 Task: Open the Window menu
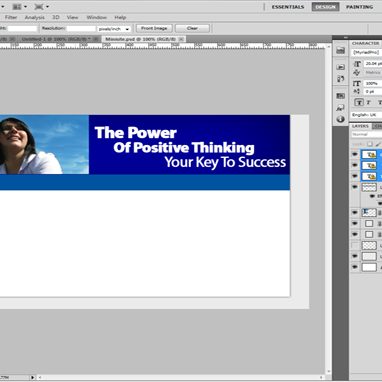click(97, 17)
